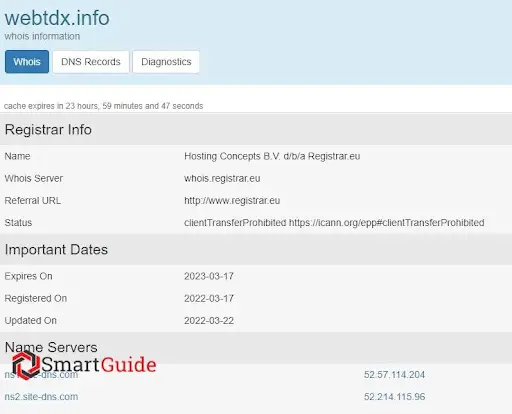Click the webtdx.info domain heading
The width and height of the screenshot is (512, 414).
point(57,18)
